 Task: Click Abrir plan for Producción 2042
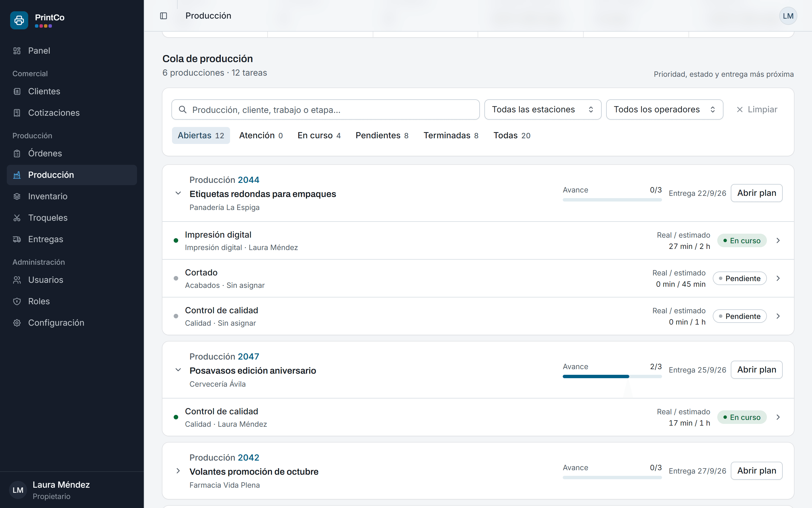click(x=756, y=471)
